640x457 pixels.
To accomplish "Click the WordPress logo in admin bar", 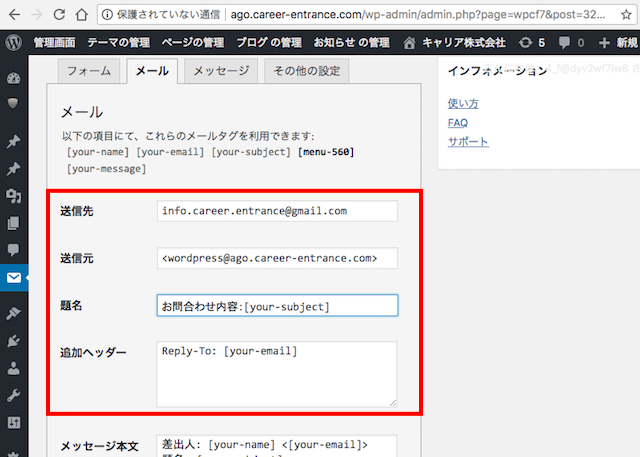I will pos(13,42).
